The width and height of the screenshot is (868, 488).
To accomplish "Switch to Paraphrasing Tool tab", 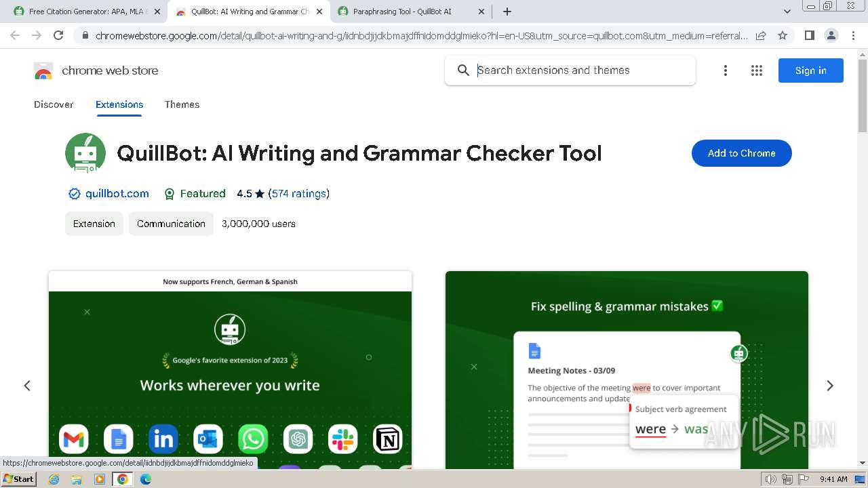I will tap(411, 12).
